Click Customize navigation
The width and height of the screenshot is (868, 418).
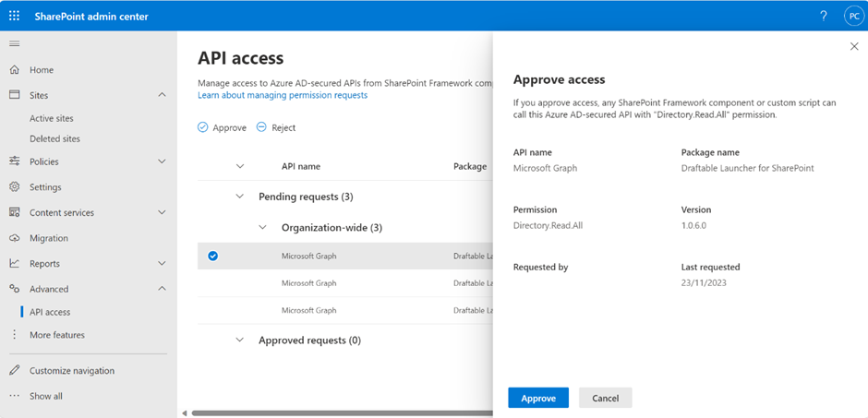[72, 370]
